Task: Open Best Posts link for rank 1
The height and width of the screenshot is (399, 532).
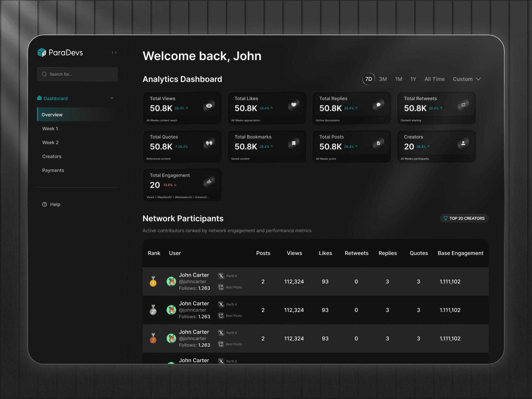Action: click(234, 287)
